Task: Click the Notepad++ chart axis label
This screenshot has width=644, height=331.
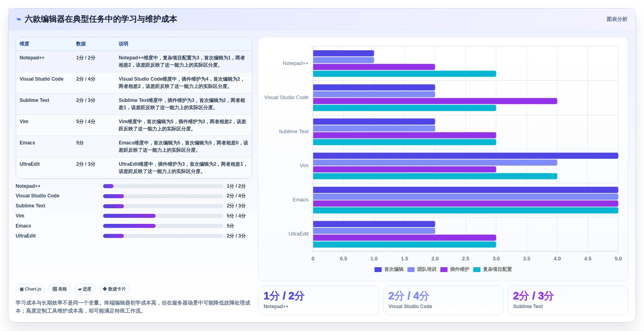Action: click(x=296, y=63)
